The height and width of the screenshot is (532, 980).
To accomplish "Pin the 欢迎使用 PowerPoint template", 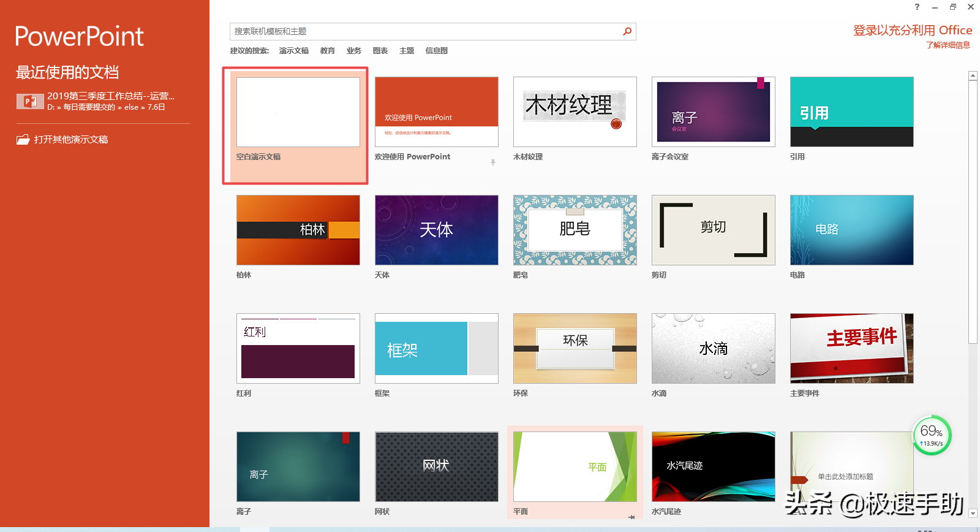I will [493, 162].
